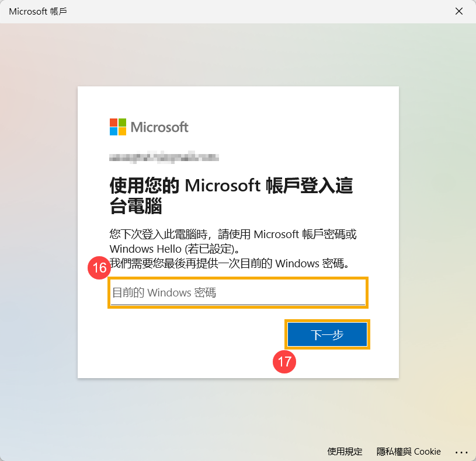
Task: Click the empty title bar area
Action: tap(258, 12)
